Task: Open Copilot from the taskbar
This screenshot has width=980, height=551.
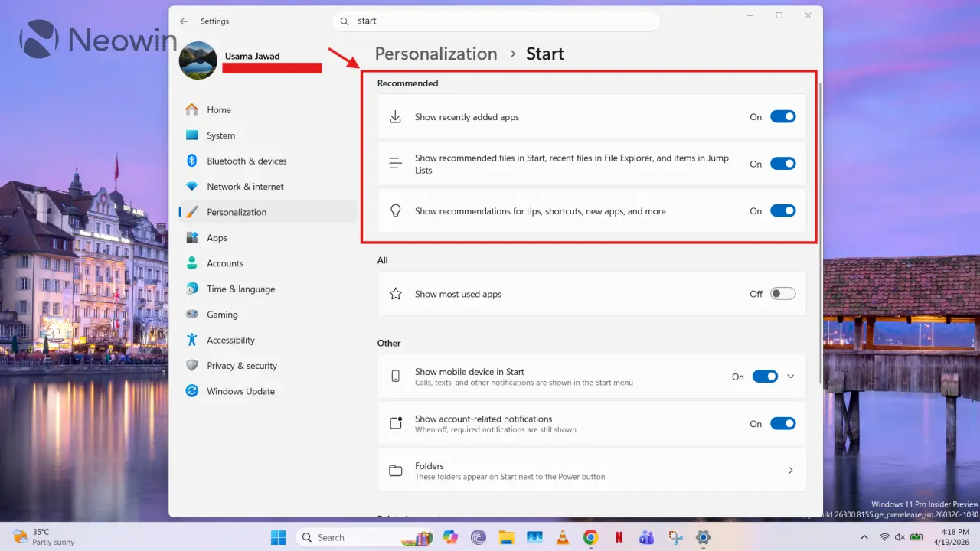Action: [451, 537]
